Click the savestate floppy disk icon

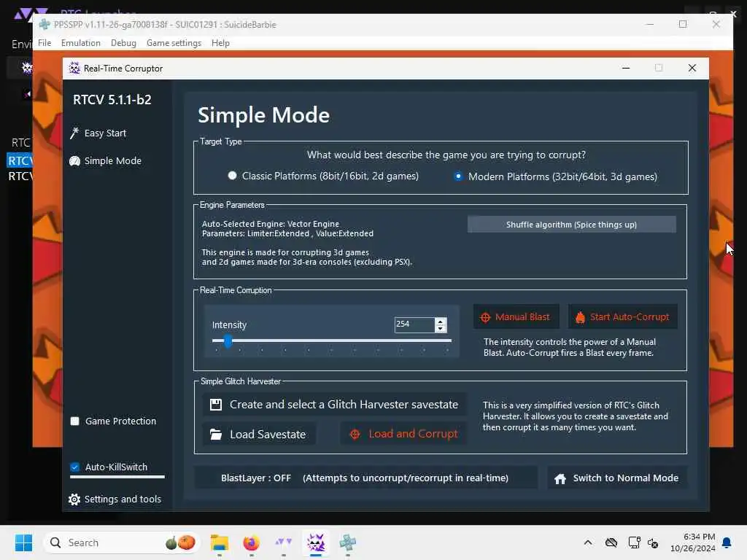tap(216, 405)
